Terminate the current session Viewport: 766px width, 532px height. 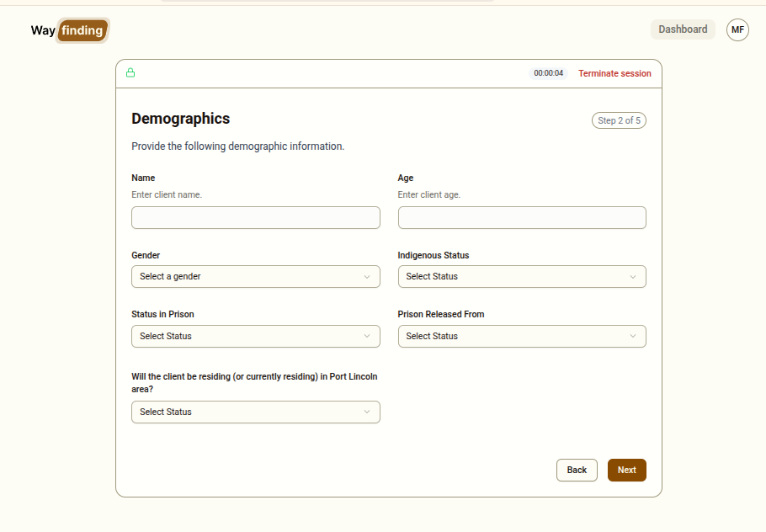coord(614,73)
